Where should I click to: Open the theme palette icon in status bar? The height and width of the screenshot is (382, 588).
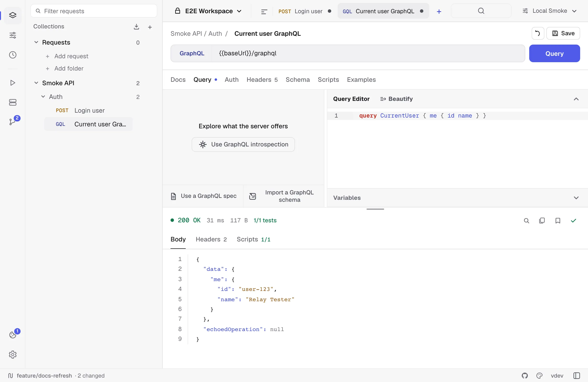click(x=539, y=376)
